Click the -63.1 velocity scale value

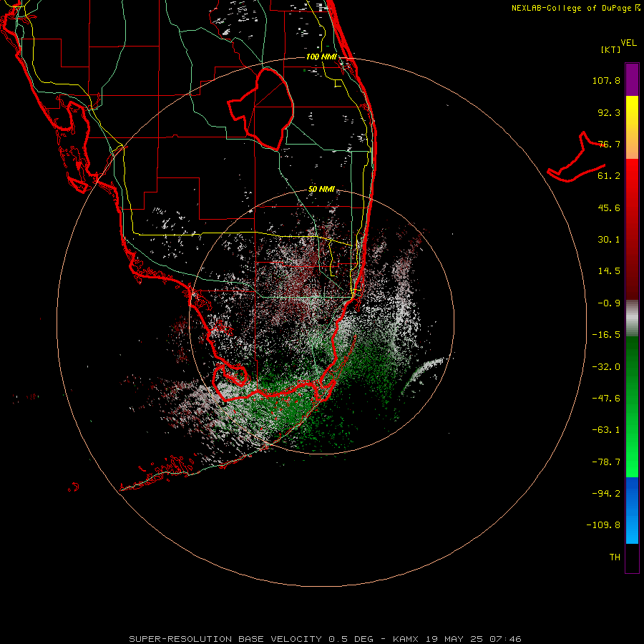[606, 430]
